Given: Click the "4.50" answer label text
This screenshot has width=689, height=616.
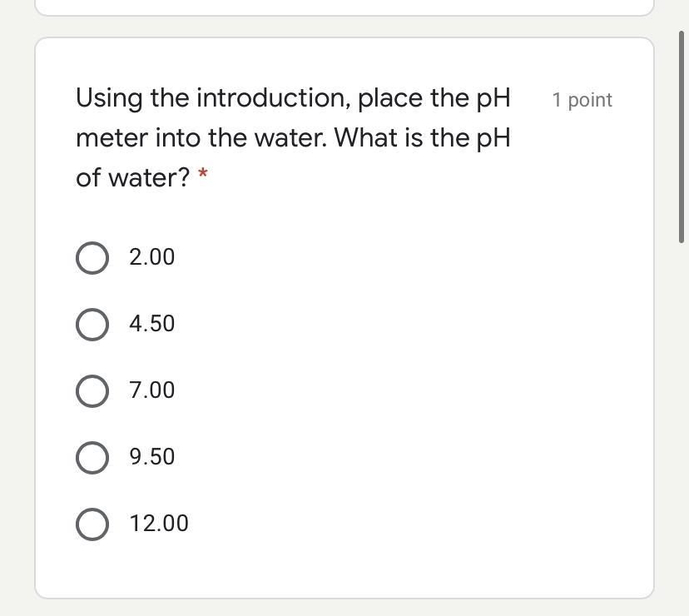Looking at the screenshot, I should [x=152, y=324].
